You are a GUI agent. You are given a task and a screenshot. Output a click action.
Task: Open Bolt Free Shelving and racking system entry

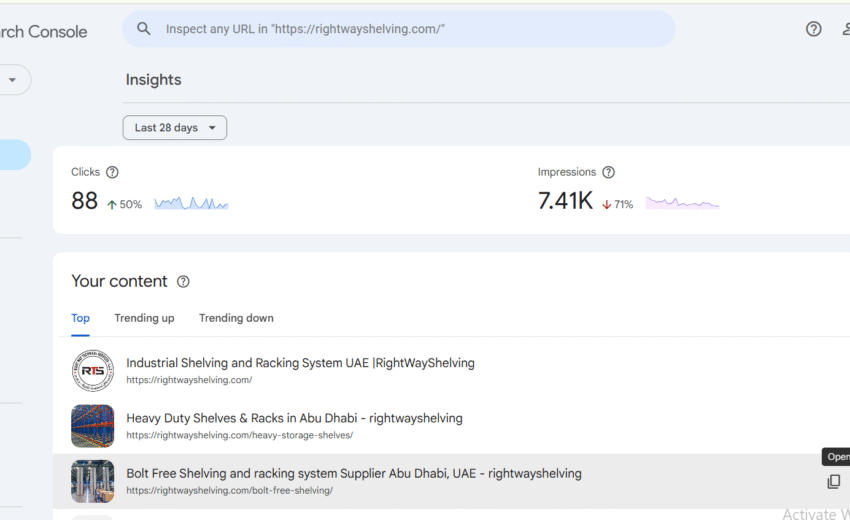[x=353, y=473]
